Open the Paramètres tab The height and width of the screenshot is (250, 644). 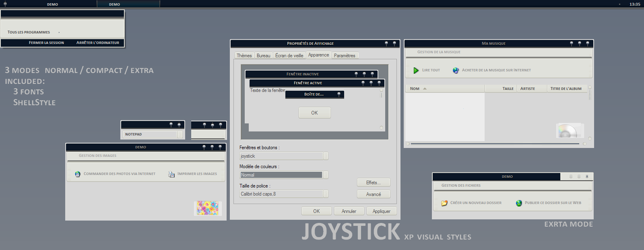click(x=345, y=56)
